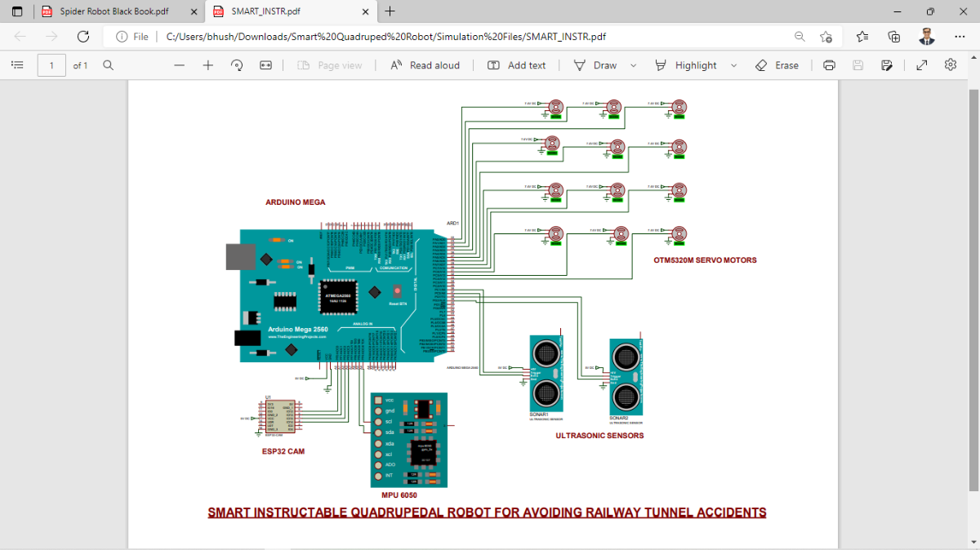Select the SMART_INSTR.pdf tab
Viewport: 980px width, 550px height.
point(282,11)
